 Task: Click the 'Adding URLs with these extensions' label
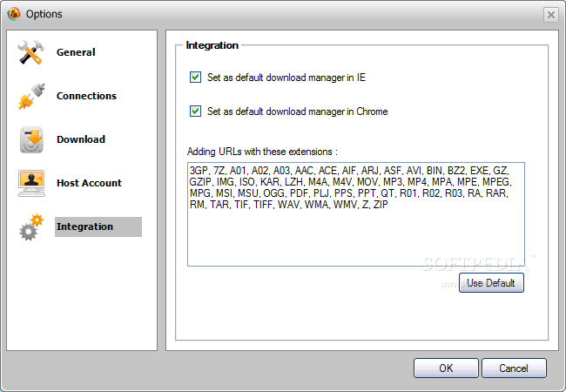(x=262, y=152)
